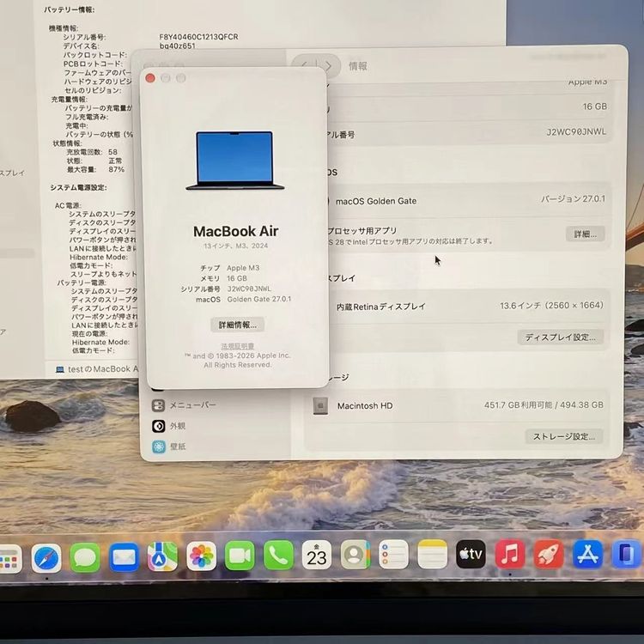Select メニューバー in Settings sidebar

pos(192,405)
